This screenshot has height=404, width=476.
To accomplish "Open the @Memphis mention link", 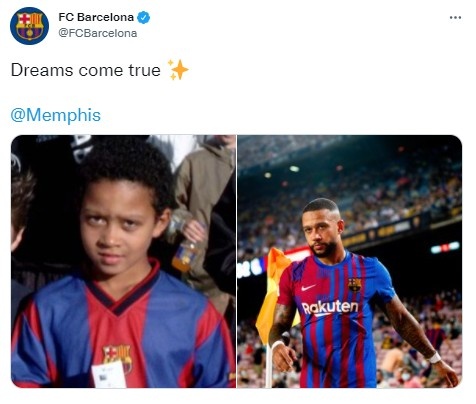I will coord(56,115).
